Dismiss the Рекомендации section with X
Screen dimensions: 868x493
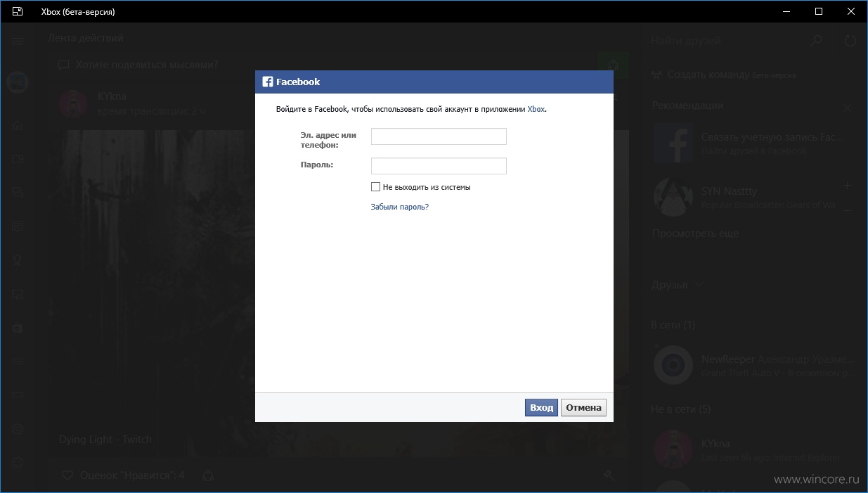pyautogui.click(x=848, y=108)
